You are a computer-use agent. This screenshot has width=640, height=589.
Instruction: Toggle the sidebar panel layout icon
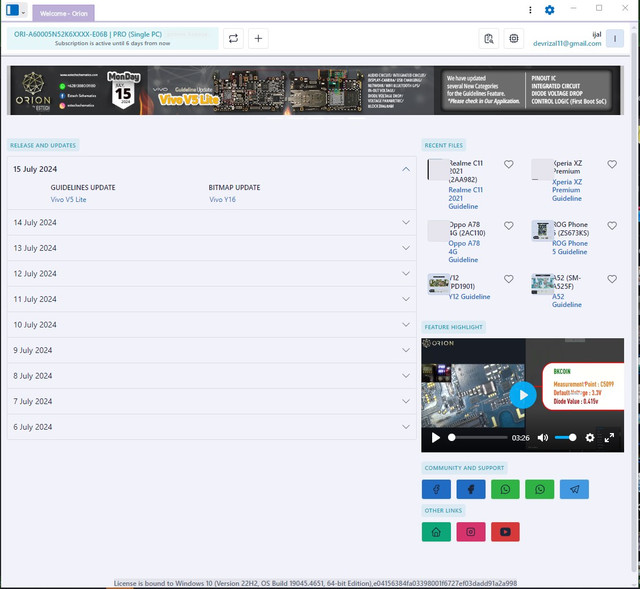(x=12, y=10)
